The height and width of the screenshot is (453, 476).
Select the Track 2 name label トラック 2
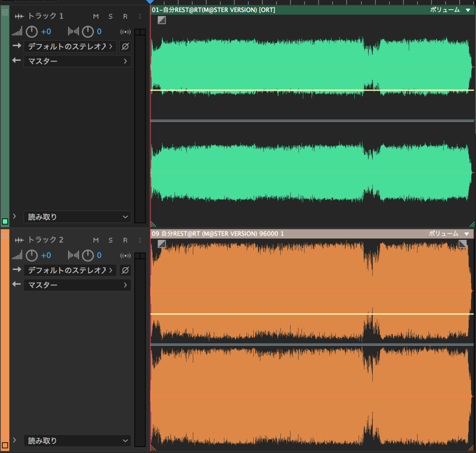(x=46, y=240)
